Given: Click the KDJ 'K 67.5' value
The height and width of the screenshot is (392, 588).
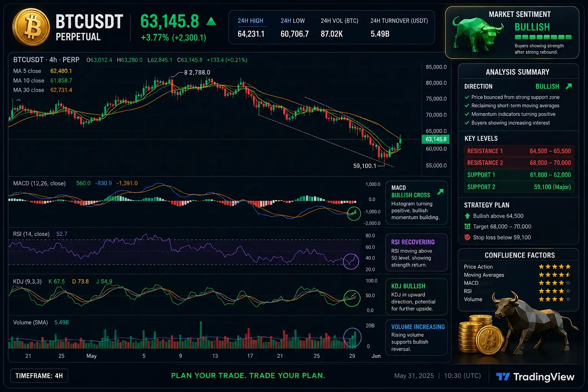Looking at the screenshot, I should [57, 282].
